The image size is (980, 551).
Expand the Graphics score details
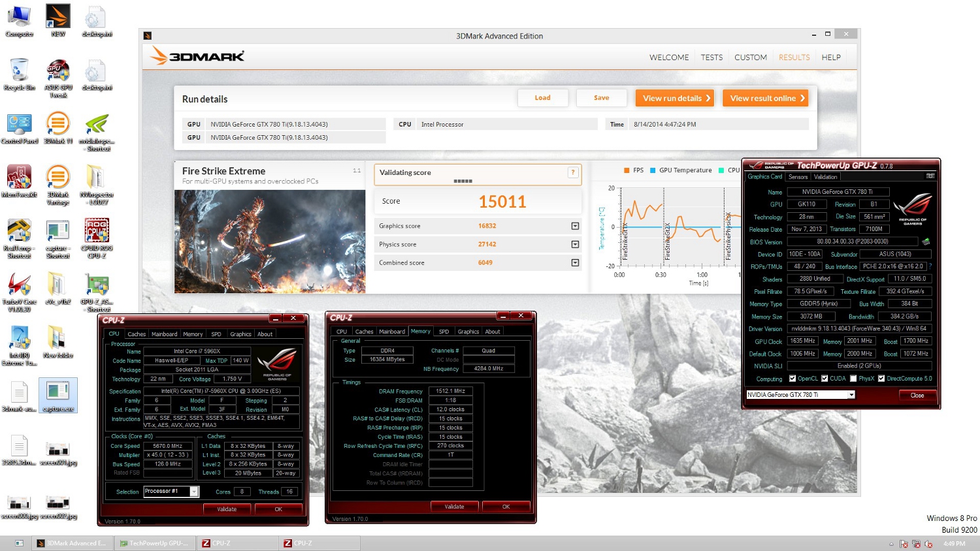(x=575, y=226)
